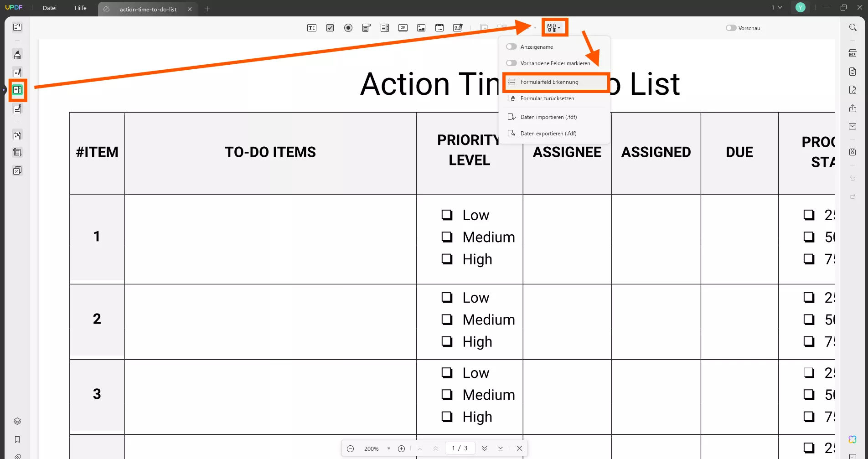Select the Image Field tool
Image resolution: width=868 pixels, height=459 pixels.
(x=421, y=28)
